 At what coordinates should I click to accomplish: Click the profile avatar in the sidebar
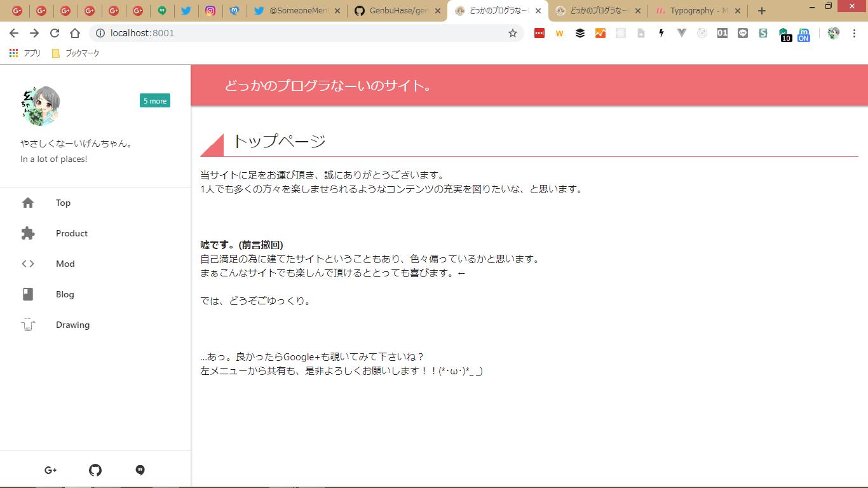click(40, 105)
